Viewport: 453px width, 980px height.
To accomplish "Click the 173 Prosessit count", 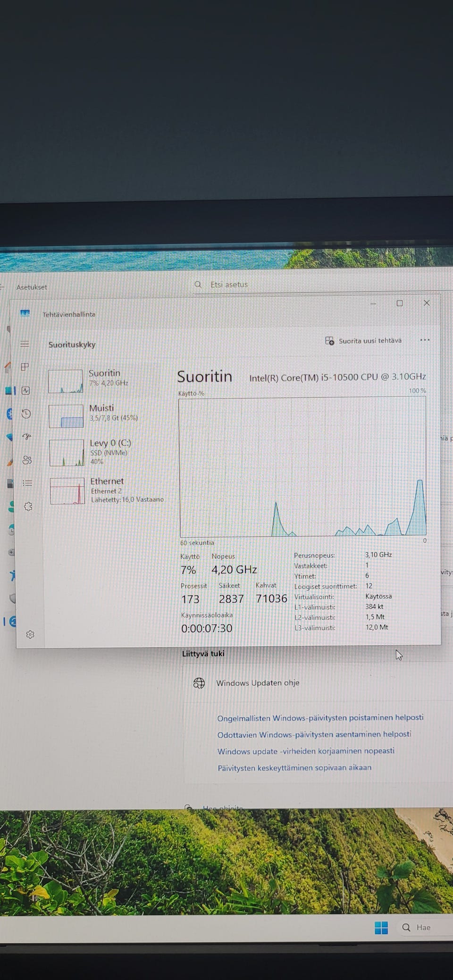I will click(190, 599).
